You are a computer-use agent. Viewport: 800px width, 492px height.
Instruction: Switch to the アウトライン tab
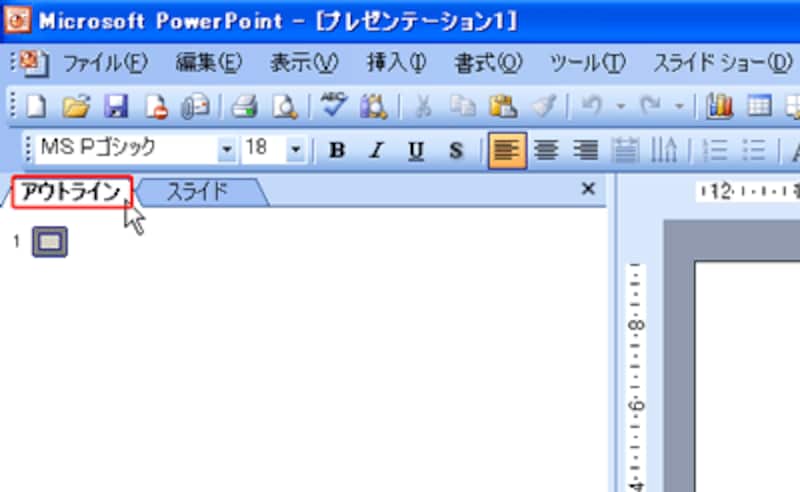click(x=71, y=192)
